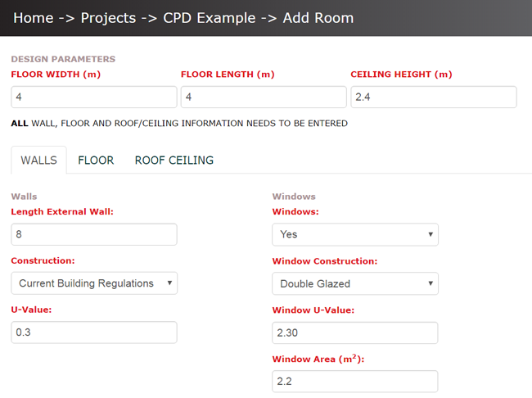Image resolution: width=532 pixels, height=398 pixels.
Task: Expand the wall Construction dropdown
Action: tap(94, 283)
